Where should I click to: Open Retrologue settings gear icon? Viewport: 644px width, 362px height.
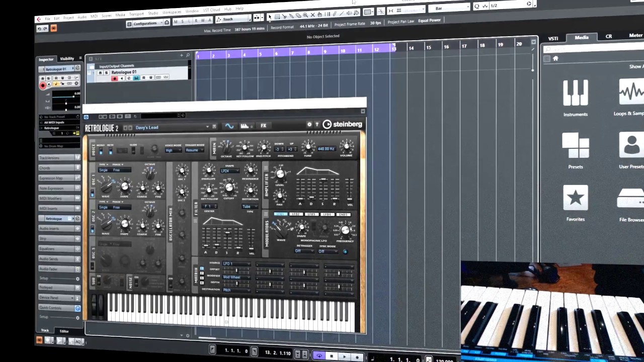(309, 124)
